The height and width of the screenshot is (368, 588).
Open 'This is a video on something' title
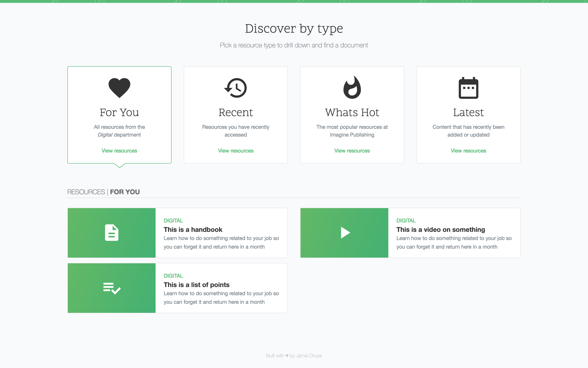click(x=441, y=230)
